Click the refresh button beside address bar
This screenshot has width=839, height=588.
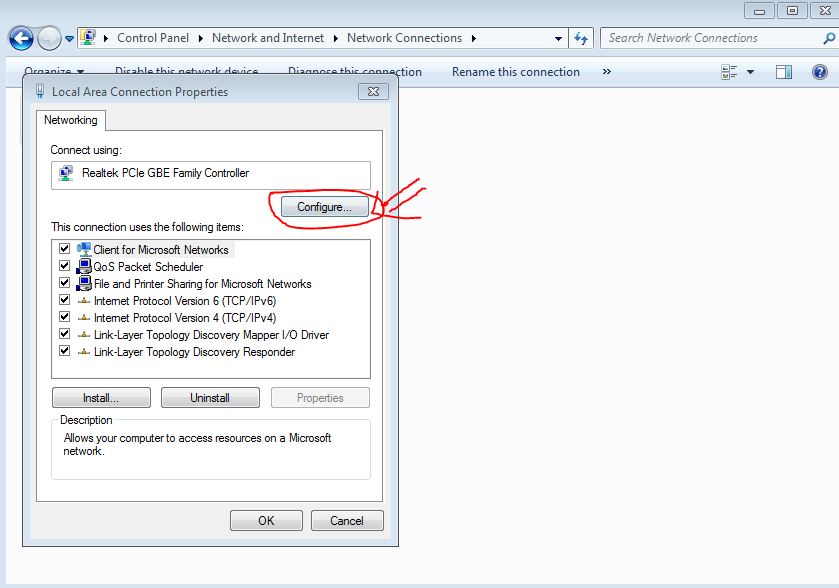581,38
